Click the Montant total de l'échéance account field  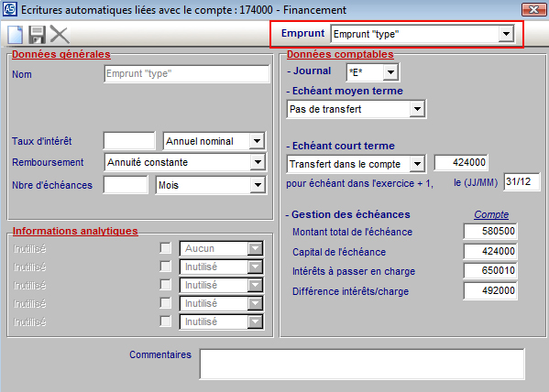click(490, 232)
